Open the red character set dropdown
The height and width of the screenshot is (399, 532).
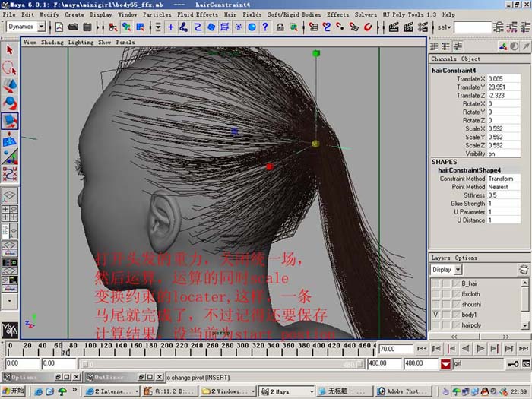pyautogui.click(x=445, y=364)
